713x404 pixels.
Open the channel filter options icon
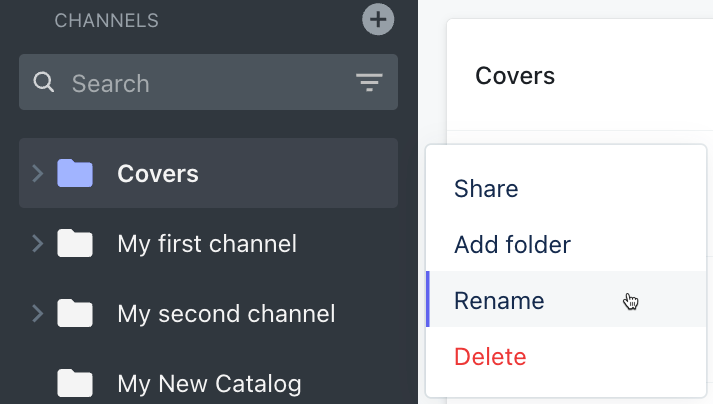[370, 82]
